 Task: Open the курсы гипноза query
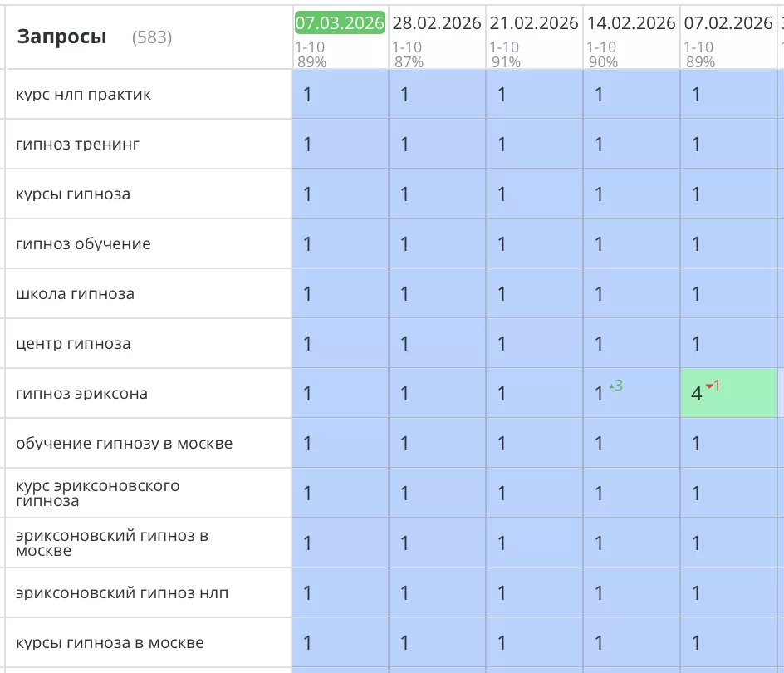pyautogui.click(x=73, y=194)
